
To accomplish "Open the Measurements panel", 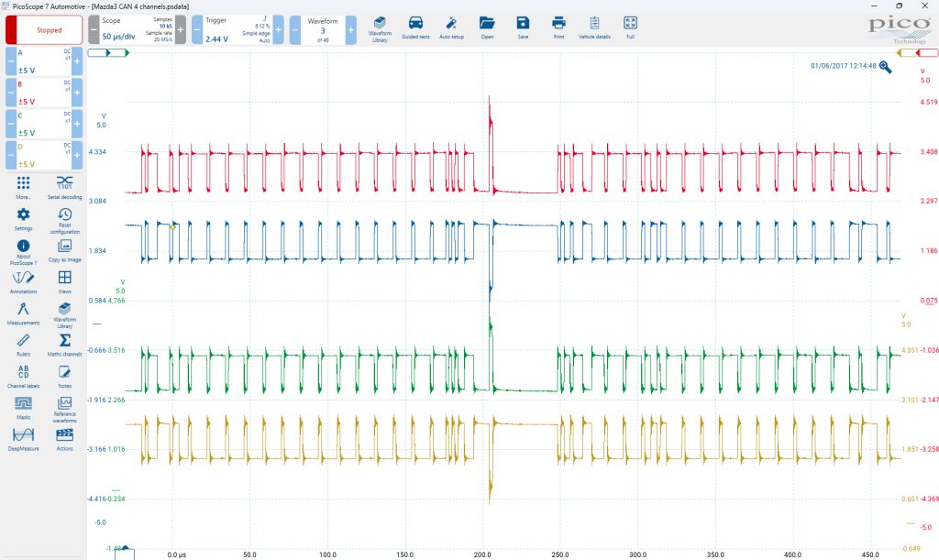I will click(23, 313).
